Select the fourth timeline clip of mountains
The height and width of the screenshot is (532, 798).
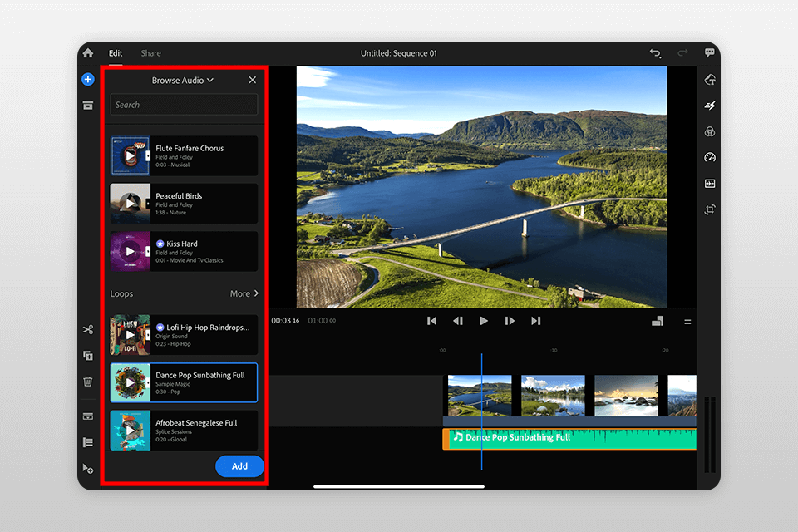(682, 396)
